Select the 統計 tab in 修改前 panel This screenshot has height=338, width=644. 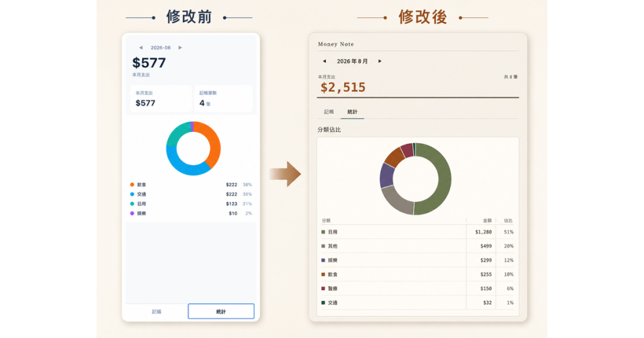[x=221, y=312]
